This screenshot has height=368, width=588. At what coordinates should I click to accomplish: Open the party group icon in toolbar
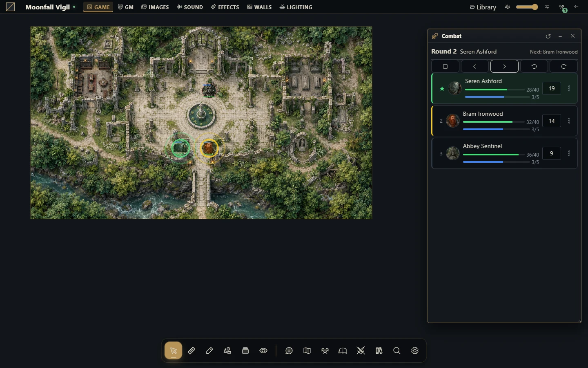click(325, 351)
